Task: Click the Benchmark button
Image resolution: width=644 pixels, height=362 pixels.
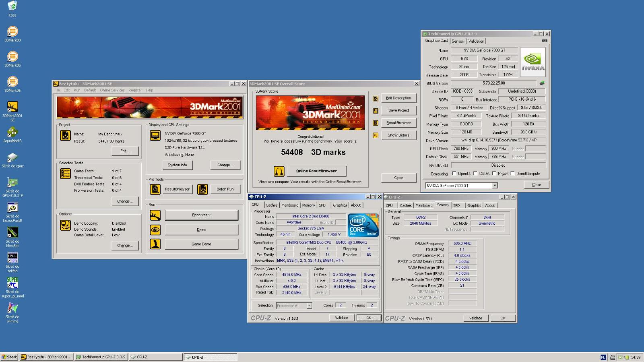Action: 201,215
